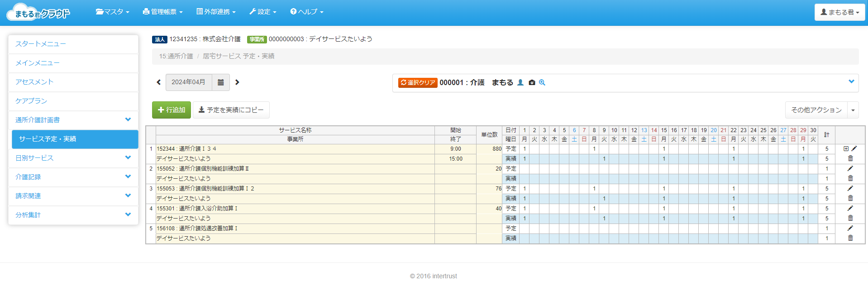The image size is (868, 300).
Task: Click the plus-box icon in row 152344
Action: [846, 149]
